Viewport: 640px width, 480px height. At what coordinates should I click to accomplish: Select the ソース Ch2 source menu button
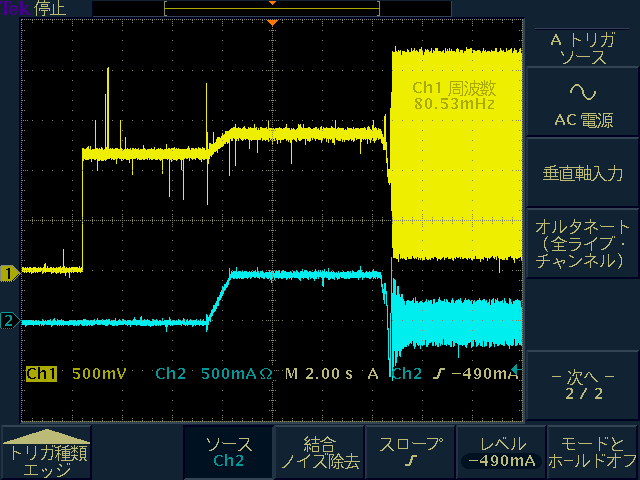pyautogui.click(x=228, y=453)
